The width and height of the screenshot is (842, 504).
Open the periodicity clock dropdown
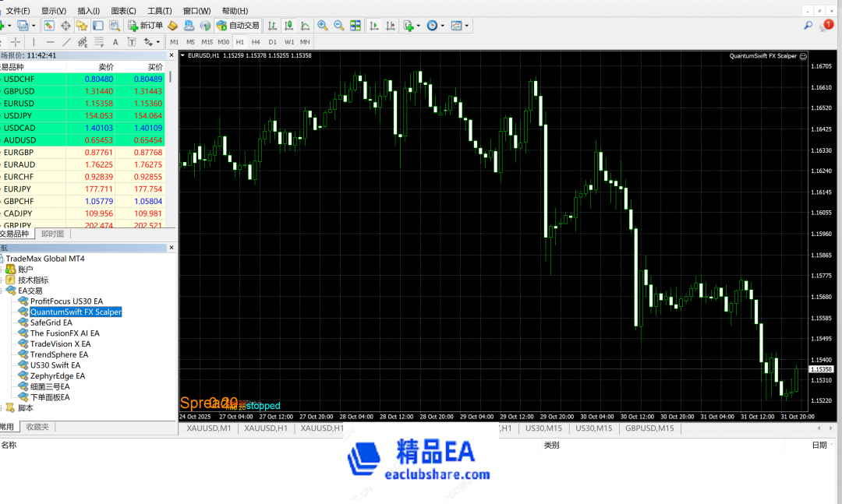(444, 26)
